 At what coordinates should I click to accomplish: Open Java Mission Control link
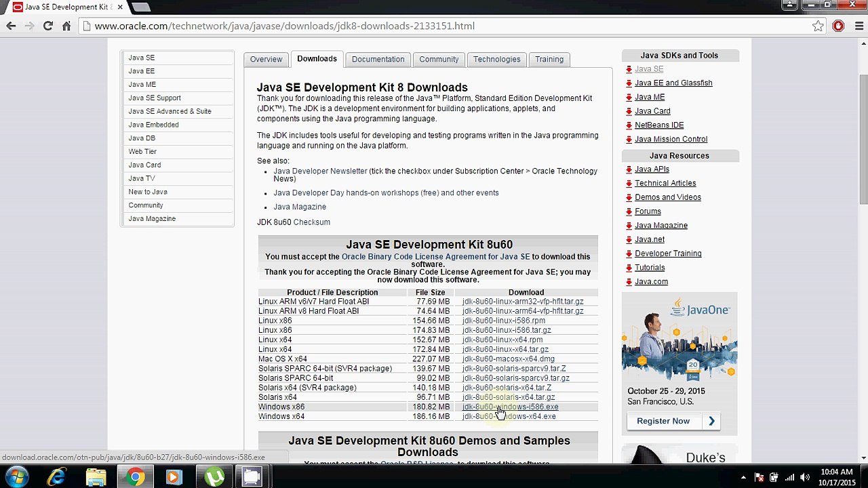pos(671,139)
